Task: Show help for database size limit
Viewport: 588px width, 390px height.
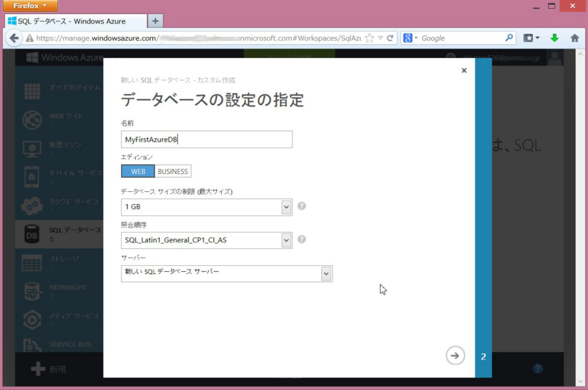Action: (x=301, y=206)
